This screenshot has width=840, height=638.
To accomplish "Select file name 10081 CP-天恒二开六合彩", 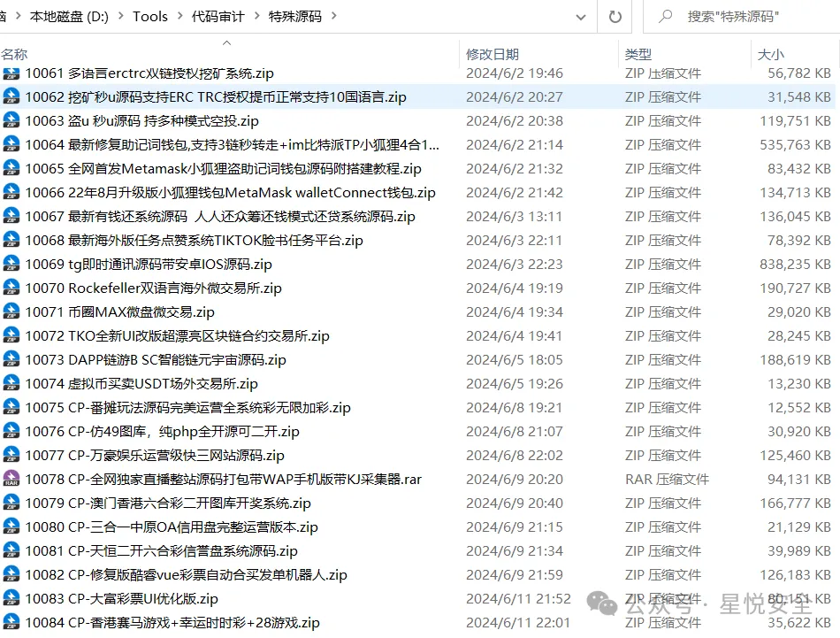I will click(x=161, y=551).
